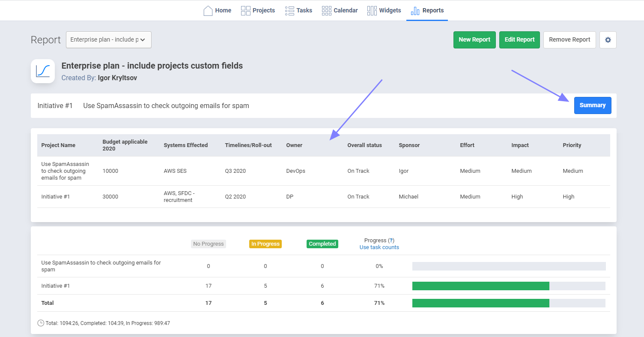Click the Remove Report button

(569, 40)
